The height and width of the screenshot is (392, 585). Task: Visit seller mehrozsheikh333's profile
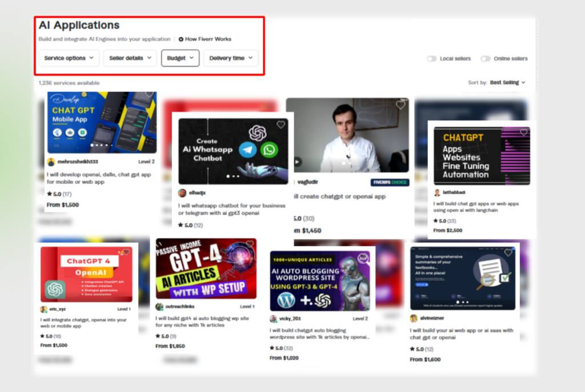[x=78, y=162]
